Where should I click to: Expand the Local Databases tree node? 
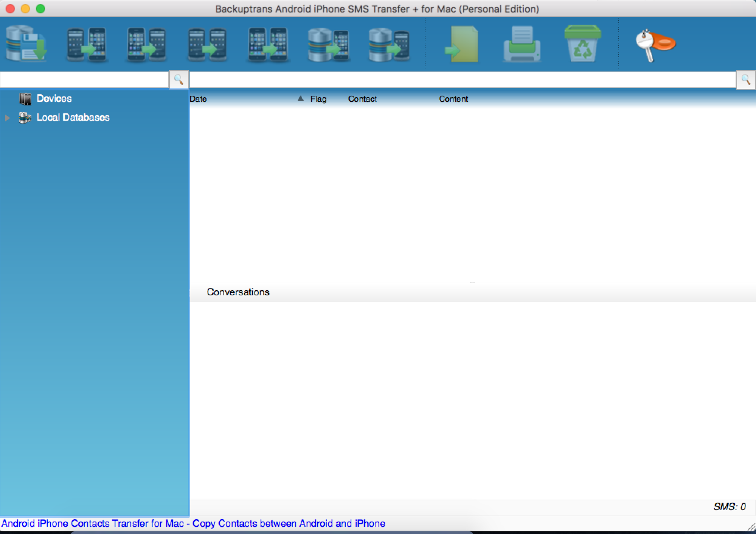point(8,118)
